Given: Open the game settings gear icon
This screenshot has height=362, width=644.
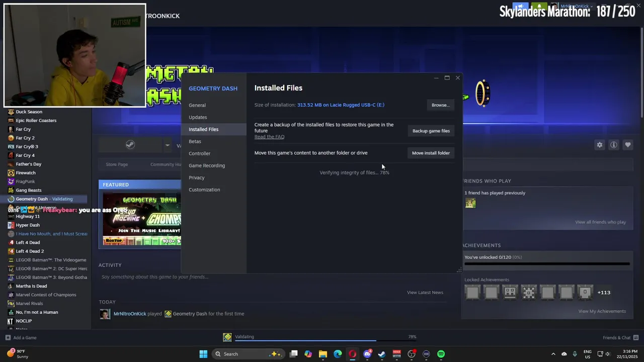Looking at the screenshot, I should [600, 145].
